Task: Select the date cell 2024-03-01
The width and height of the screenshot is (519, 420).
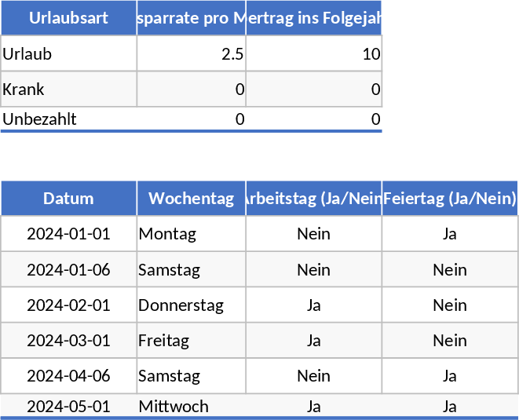Action: click(68, 341)
